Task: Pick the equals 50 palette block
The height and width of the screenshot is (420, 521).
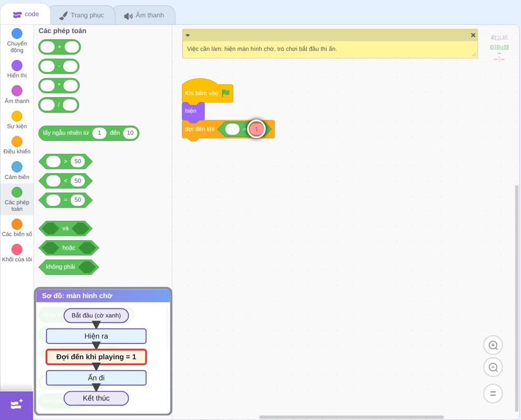Action: [66, 200]
